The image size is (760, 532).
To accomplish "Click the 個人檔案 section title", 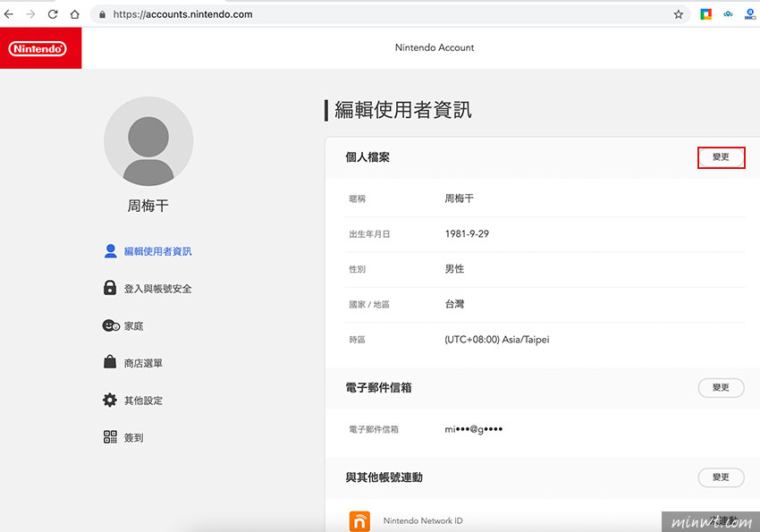I will point(367,157).
